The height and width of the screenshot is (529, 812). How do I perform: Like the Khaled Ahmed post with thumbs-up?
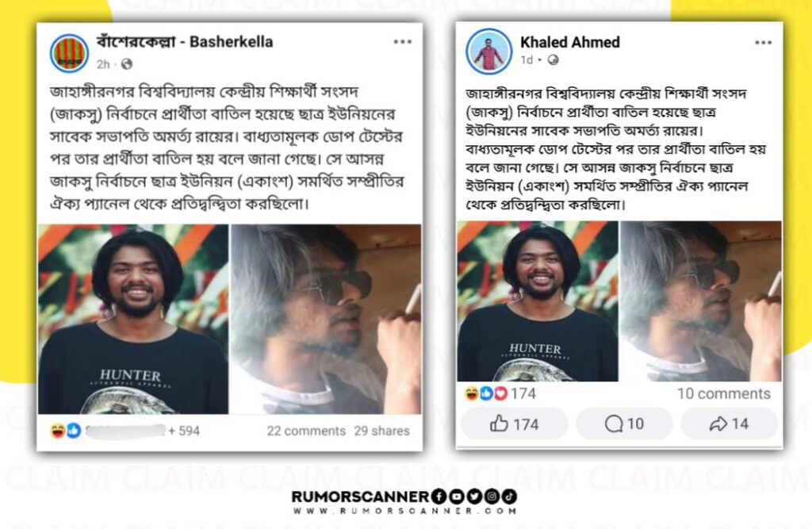[514, 424]
